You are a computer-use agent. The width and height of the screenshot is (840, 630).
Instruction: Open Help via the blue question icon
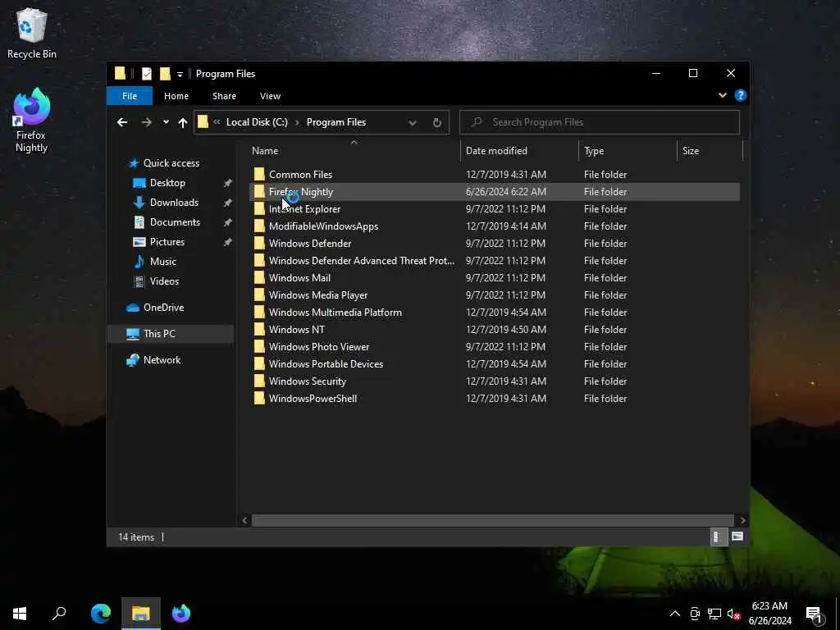[x=741, y=95]
